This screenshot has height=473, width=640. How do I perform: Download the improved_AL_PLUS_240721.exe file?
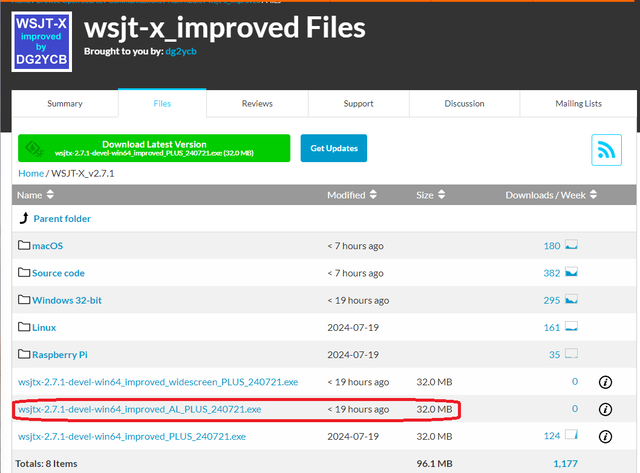pyautogui.click(x=140, y=409)
